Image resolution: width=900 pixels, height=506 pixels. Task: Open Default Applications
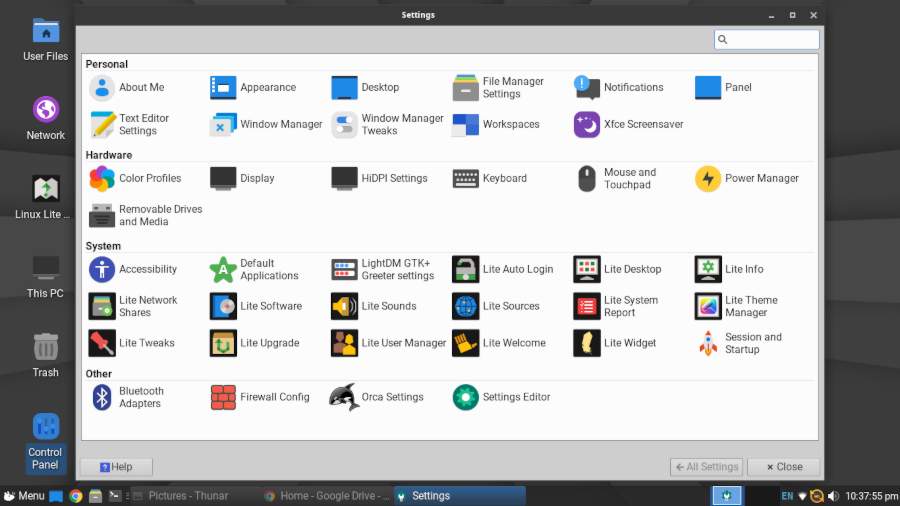click(254, 269)
